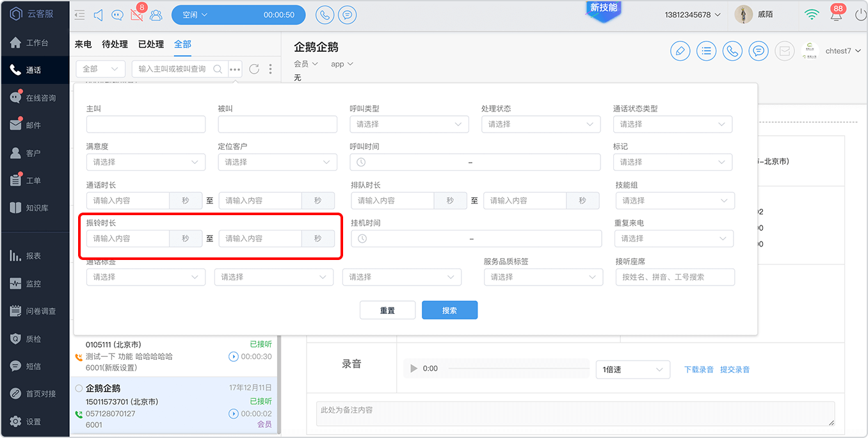Open 技能组 dropdown
The image size is (868, 438).
[x=675, y=200]
